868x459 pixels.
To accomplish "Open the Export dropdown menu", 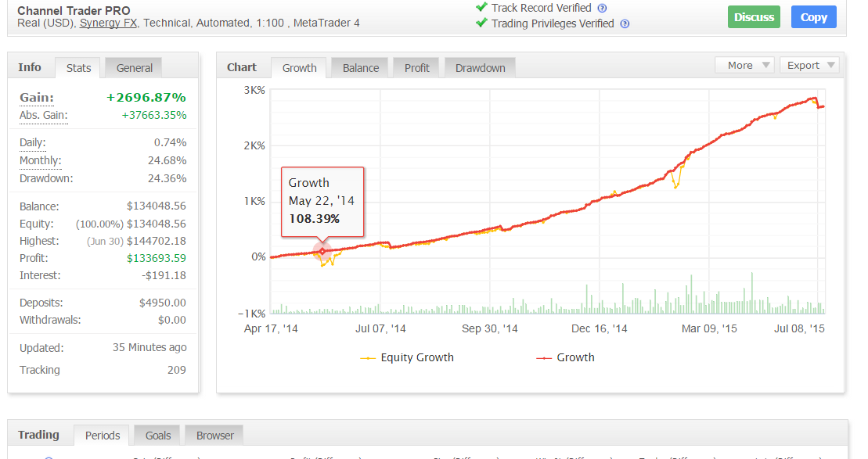I will coord(810,65).
